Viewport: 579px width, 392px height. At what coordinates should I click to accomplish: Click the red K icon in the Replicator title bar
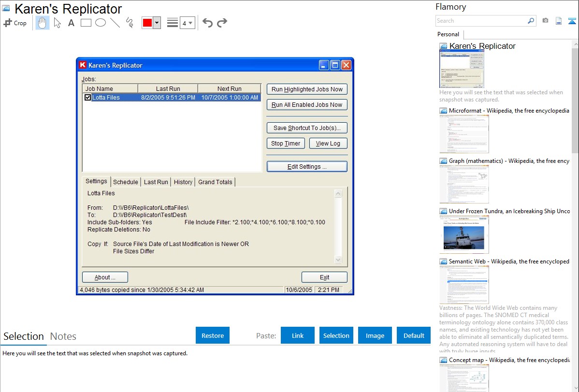pos(83,65)
